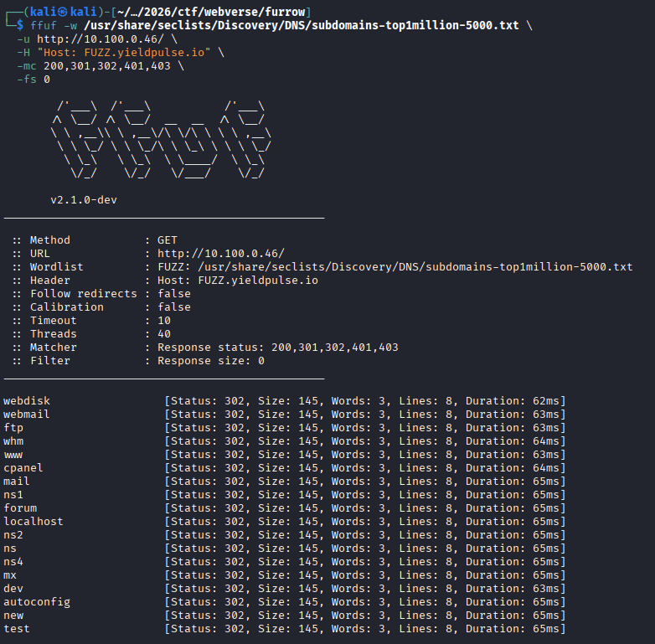The width and height of the screenshot is (655, 644).
Task: Click the URL value in the config summary
Action: click(220, 253)
